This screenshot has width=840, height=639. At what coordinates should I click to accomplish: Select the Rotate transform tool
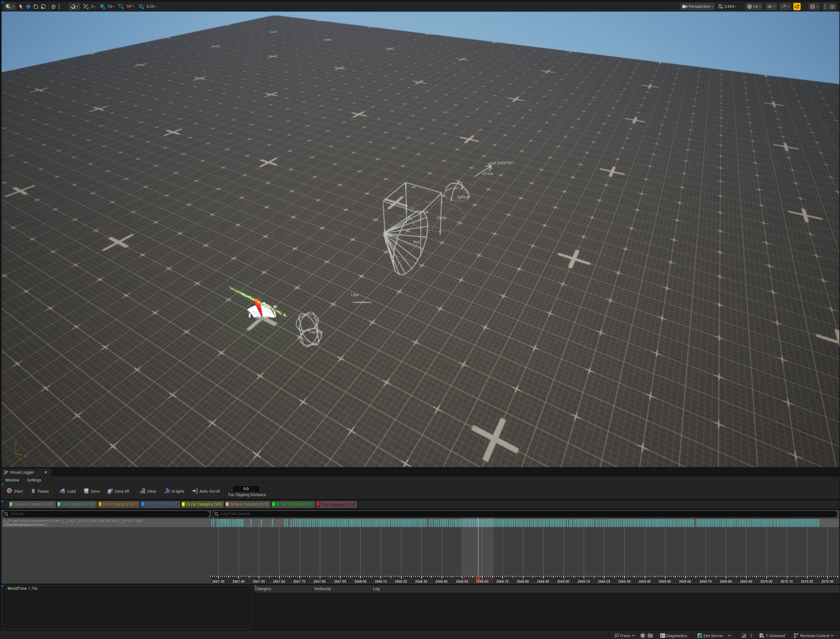pyautogui.click(x=36, y=7)
